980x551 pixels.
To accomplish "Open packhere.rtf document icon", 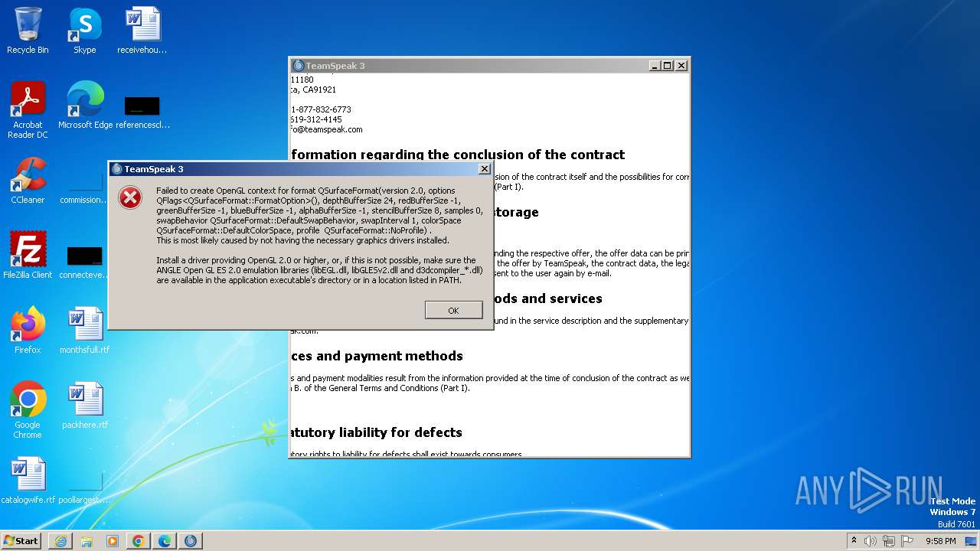I will tap(85, 406).
